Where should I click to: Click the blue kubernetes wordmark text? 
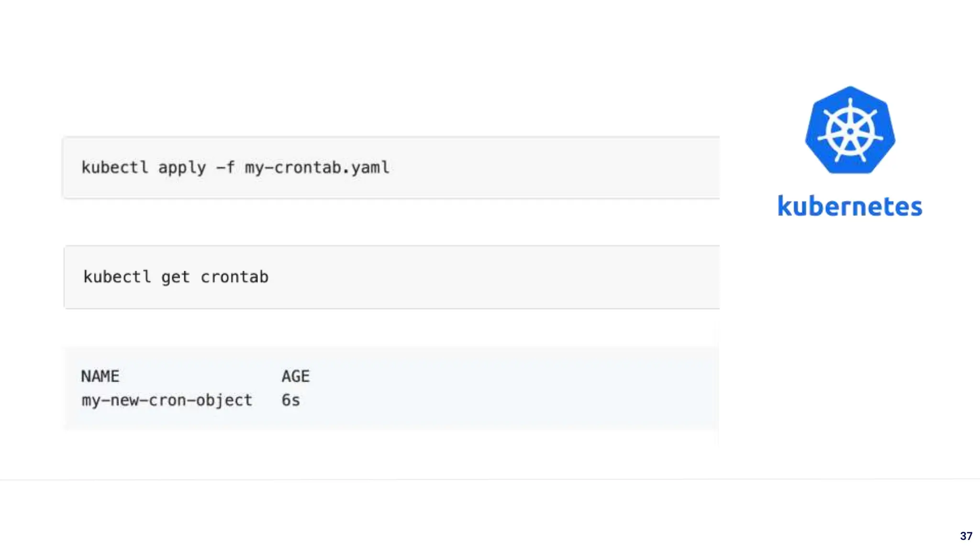(x=850, y=206)
